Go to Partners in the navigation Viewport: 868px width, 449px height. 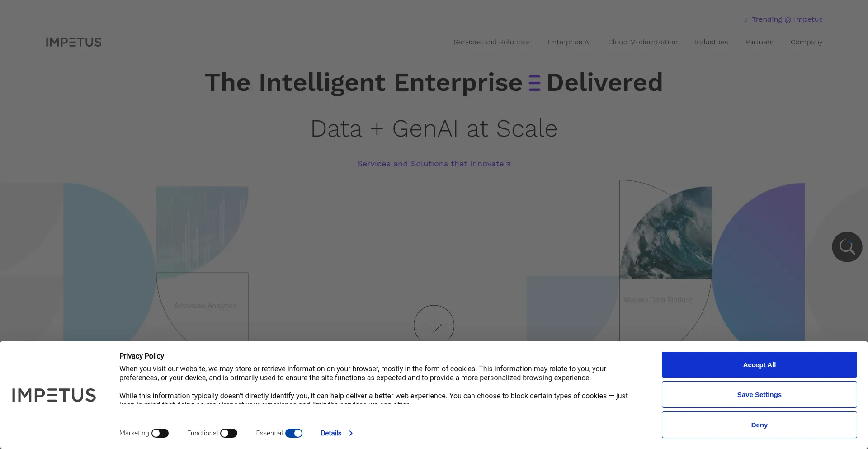pos(759,42)
